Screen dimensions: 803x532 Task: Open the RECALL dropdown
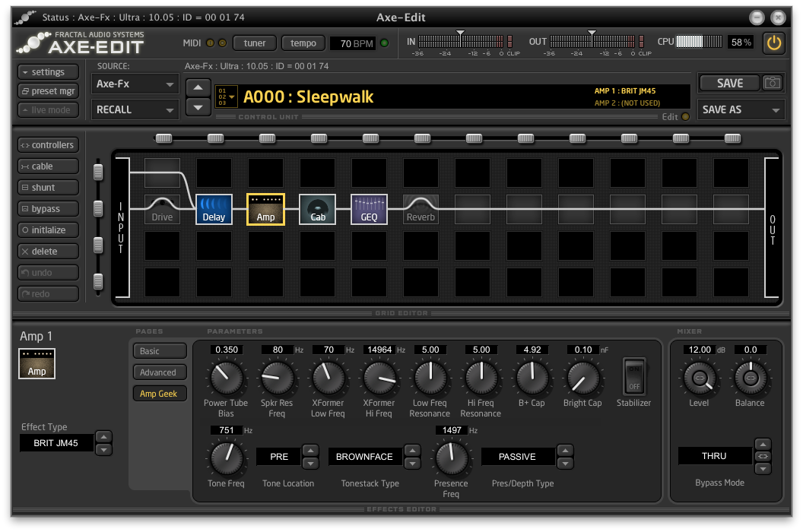tap(135, 109)
